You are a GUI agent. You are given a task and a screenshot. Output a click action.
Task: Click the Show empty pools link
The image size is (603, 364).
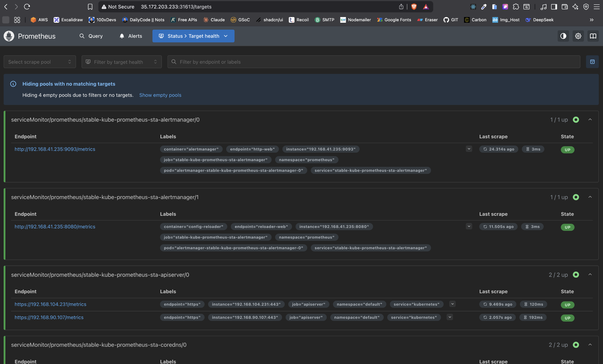(x=160, y=95)
